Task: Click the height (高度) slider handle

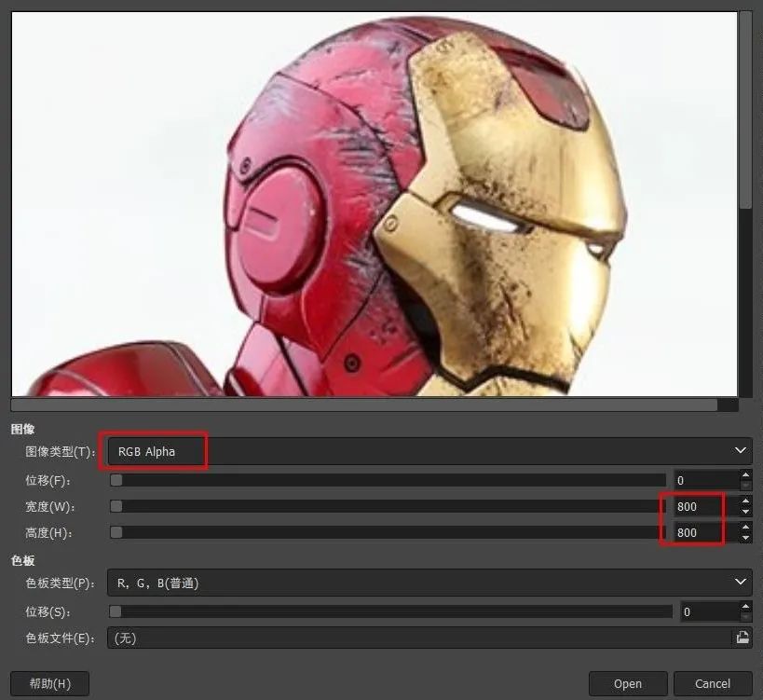Action: tap(116, 532)
